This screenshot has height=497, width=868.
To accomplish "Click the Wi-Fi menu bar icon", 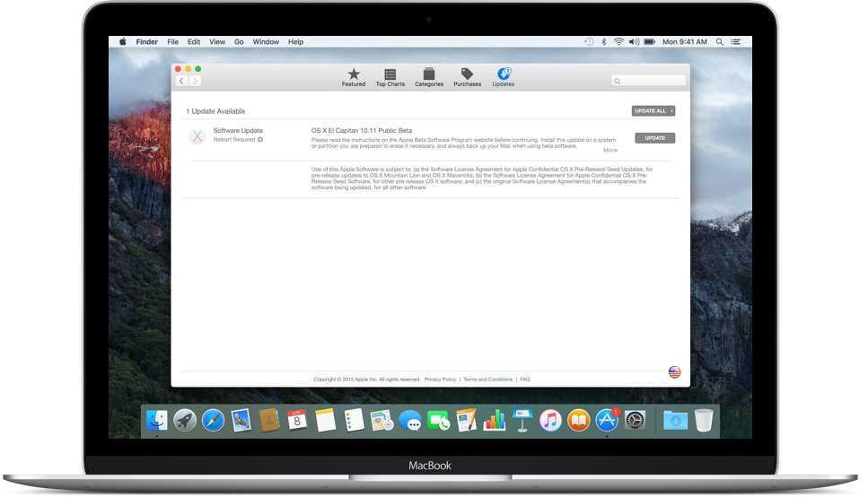I will click(x=618, y=41).
